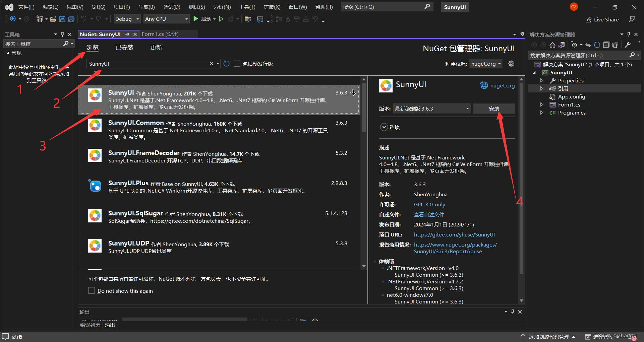
Task: Open the view README link
Action: (x=429, y=214)
